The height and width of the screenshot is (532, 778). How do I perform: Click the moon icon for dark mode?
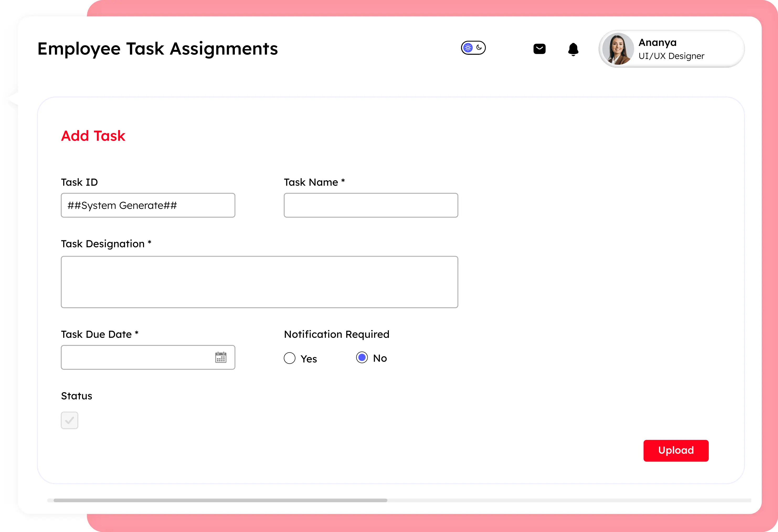click(x=479, y=47)
